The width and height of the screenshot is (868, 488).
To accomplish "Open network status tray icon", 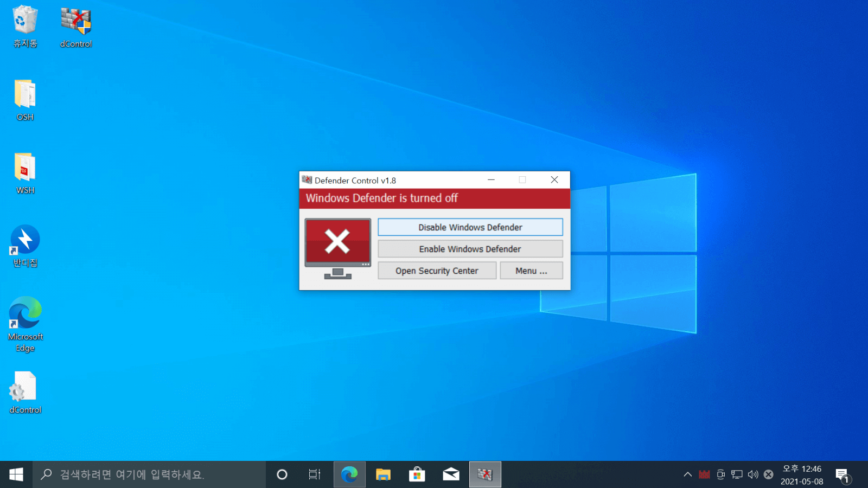I will [737, 474].
